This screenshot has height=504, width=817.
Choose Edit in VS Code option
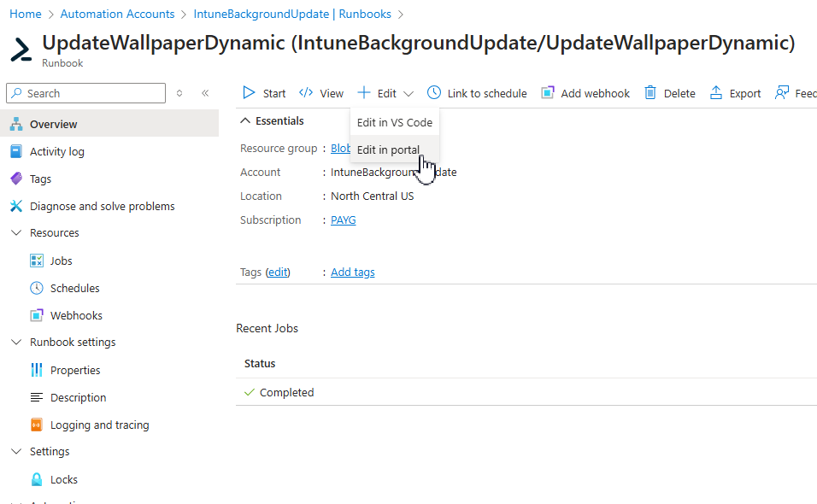(x=394, y=122)
